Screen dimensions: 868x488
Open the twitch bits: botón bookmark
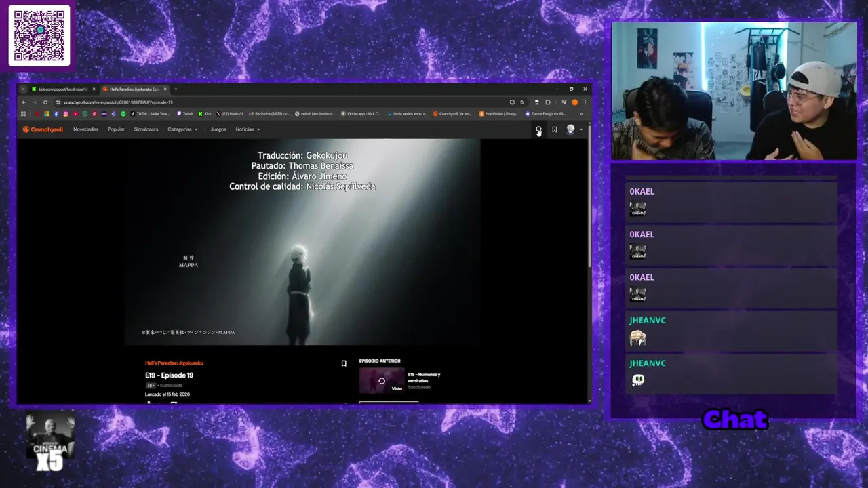click(x=315, y=114)
